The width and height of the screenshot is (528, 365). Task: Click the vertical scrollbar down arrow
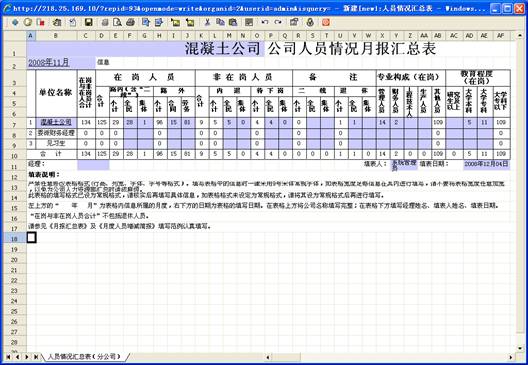[x=520, y=349]
